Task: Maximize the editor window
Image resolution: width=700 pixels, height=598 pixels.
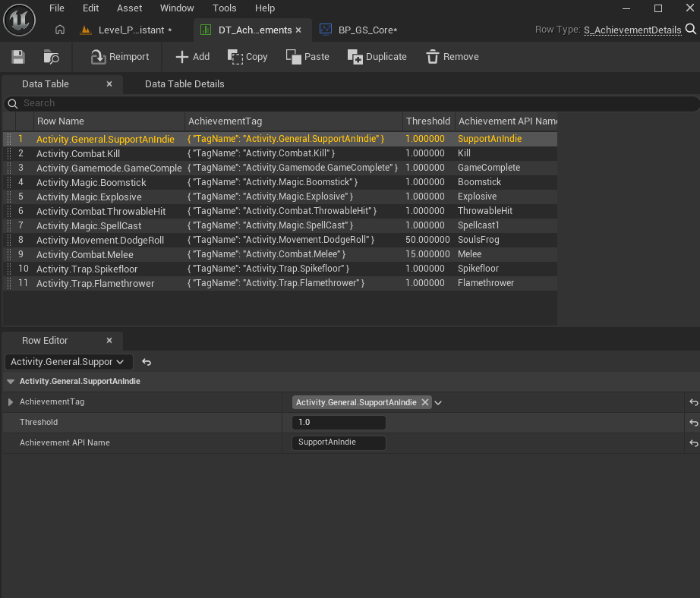Action: [x=658, y=8]
